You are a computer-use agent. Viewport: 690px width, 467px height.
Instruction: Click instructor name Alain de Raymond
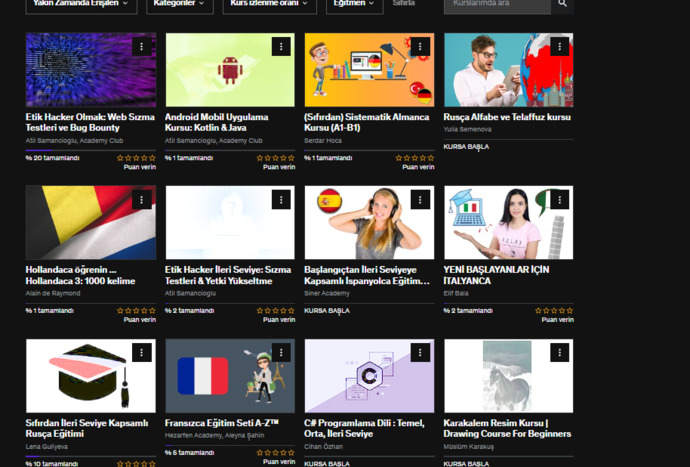click(53, 293)
